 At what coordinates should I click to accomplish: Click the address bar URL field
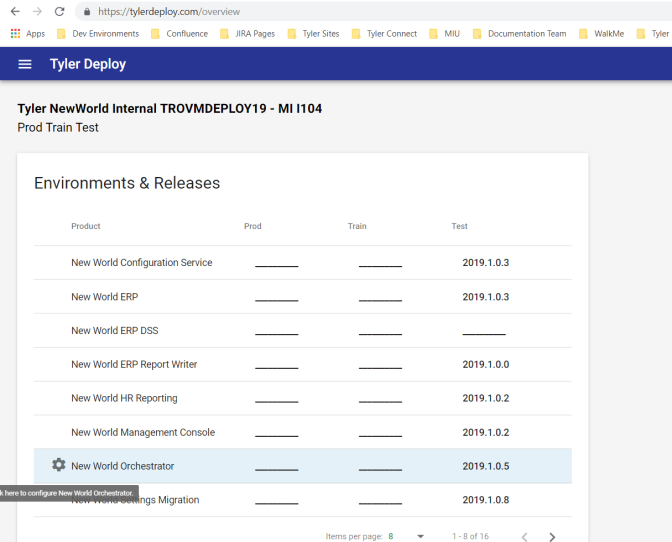(300, 12)
